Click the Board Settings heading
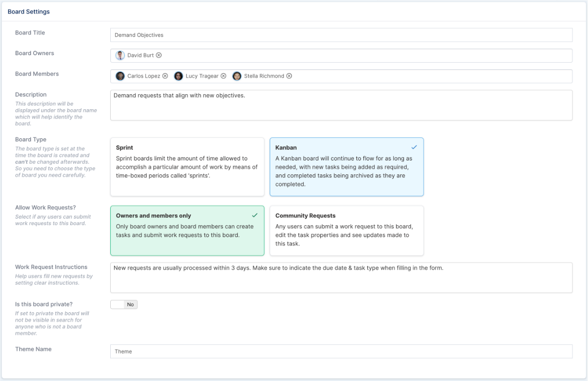 [29, 12]
